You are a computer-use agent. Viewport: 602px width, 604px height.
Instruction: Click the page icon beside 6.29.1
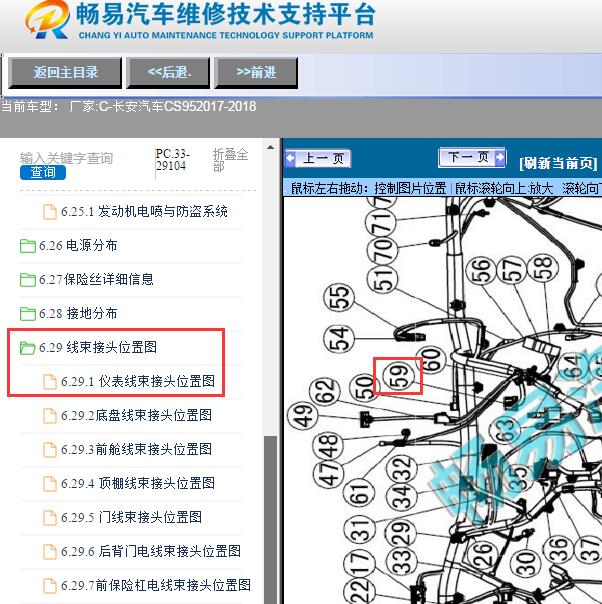click(x=50, y=381)
